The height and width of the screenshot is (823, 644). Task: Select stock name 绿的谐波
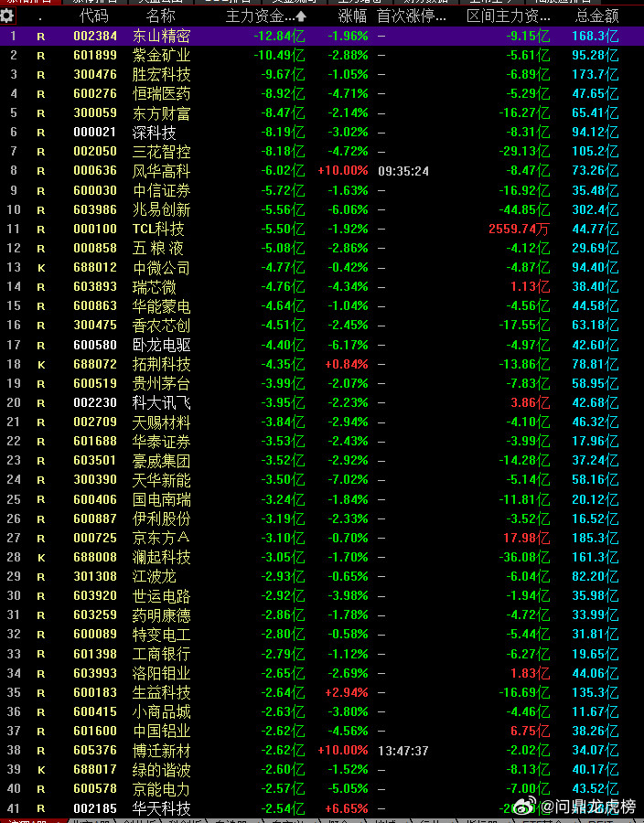click(x=161, y=770)
